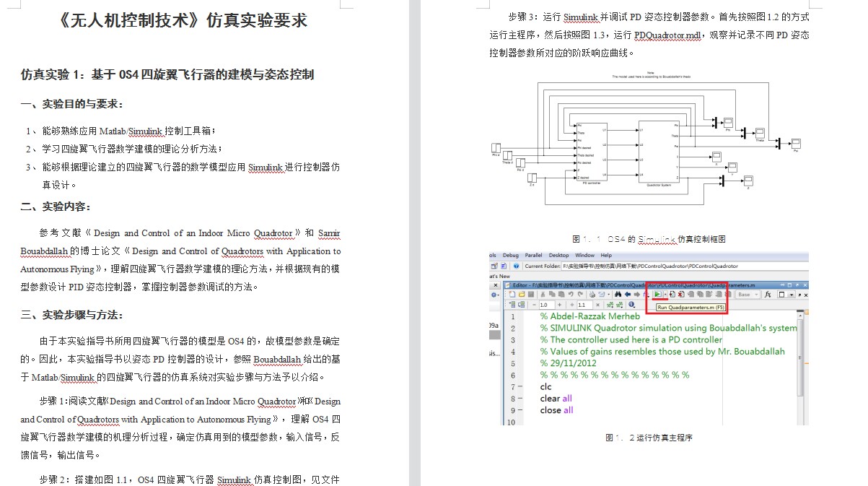Image resolution: width=868 pixels, height=486 pixels.
Task: Click the heading 仿真实验 1：基于 OS4 四旋翼飞行器的建模与姿态控制
Action: (167, 74)
